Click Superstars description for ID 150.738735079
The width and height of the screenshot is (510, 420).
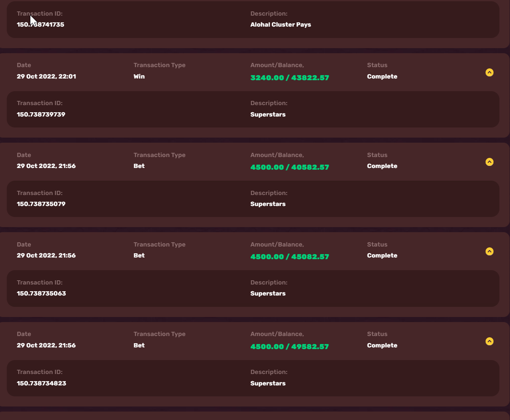click(x=268, y=204)
